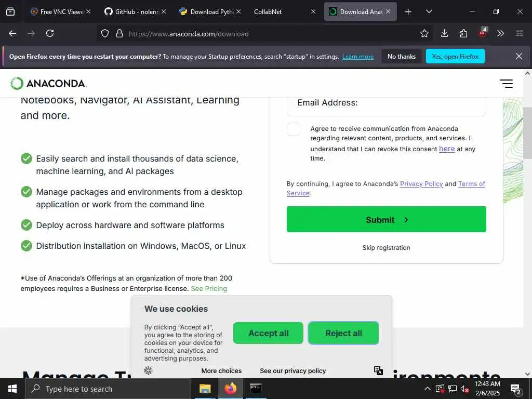Viewport: 532px width, 399px height.
Task: Click the network status tray icon
Action: 453,389
